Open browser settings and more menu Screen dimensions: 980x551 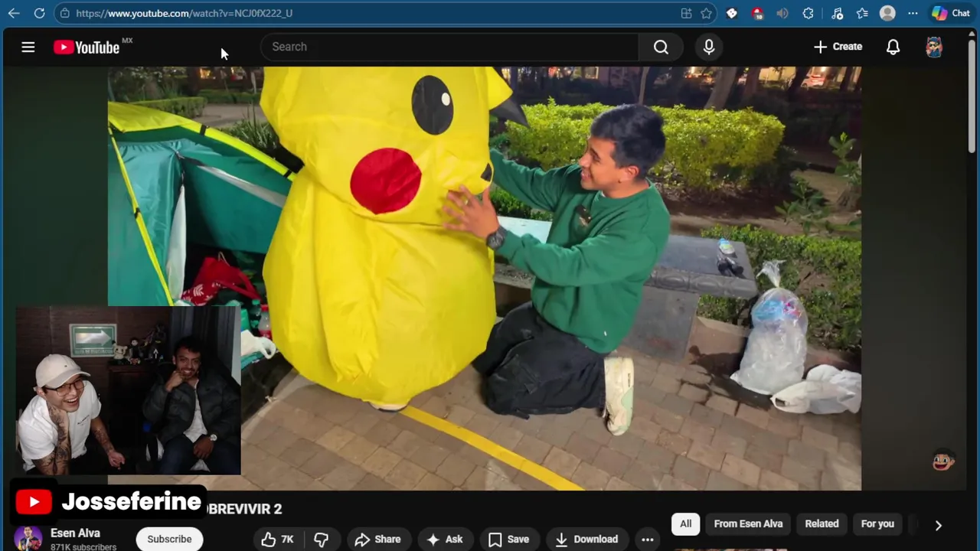[913, 13]
